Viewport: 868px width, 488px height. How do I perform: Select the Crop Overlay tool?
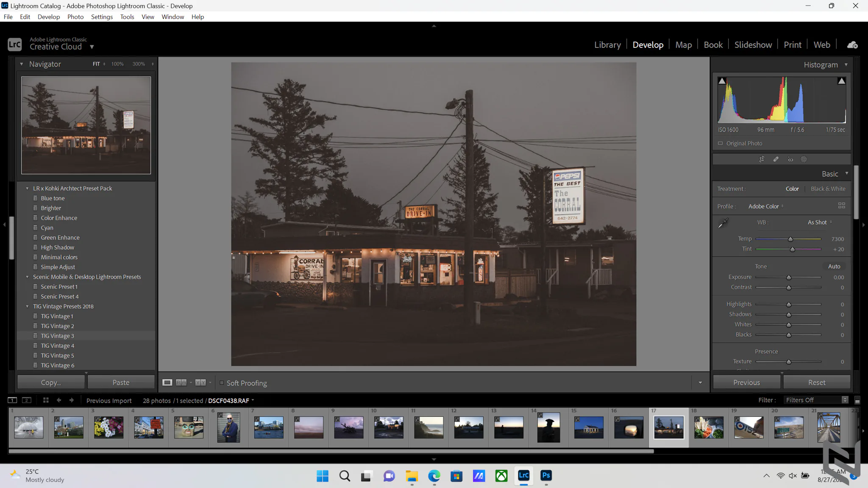762,159
